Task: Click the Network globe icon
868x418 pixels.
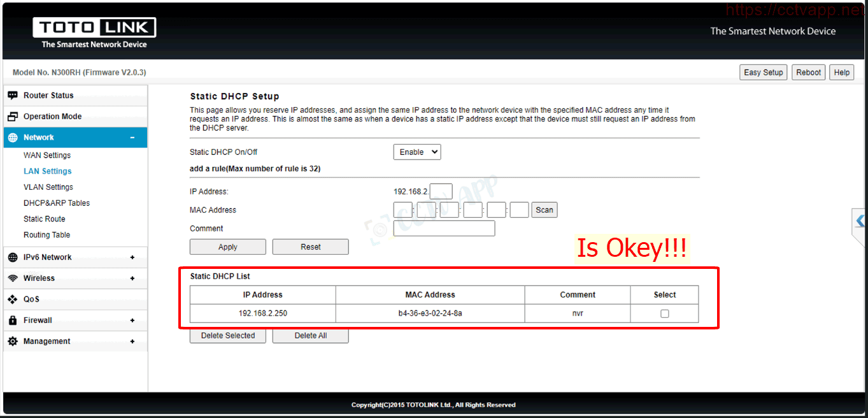Action: tap(13, 138)
